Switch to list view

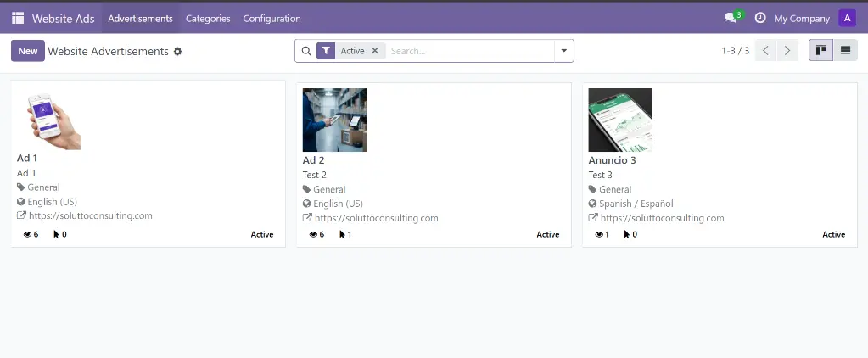tap(845, 51)
